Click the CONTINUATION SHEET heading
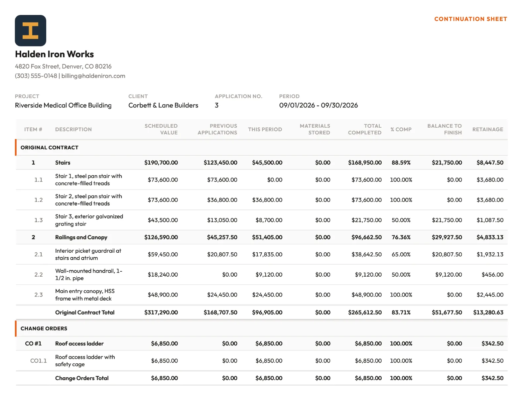Viewport: 532px width, 400px height. (470, 19)
